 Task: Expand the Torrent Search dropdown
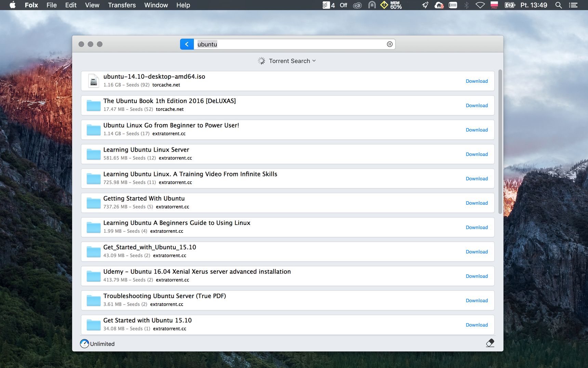pos(292,61)
